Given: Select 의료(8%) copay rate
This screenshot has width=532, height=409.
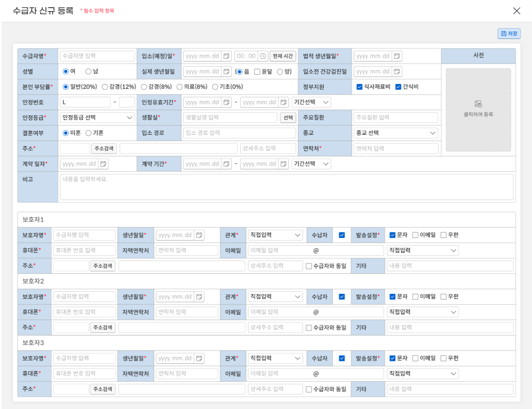Looking at the screenshot, I should click(179, 87).
